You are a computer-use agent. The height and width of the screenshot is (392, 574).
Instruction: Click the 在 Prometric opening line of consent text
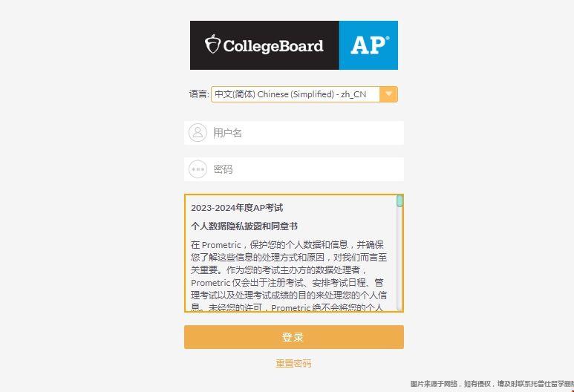tap(288, 244)
